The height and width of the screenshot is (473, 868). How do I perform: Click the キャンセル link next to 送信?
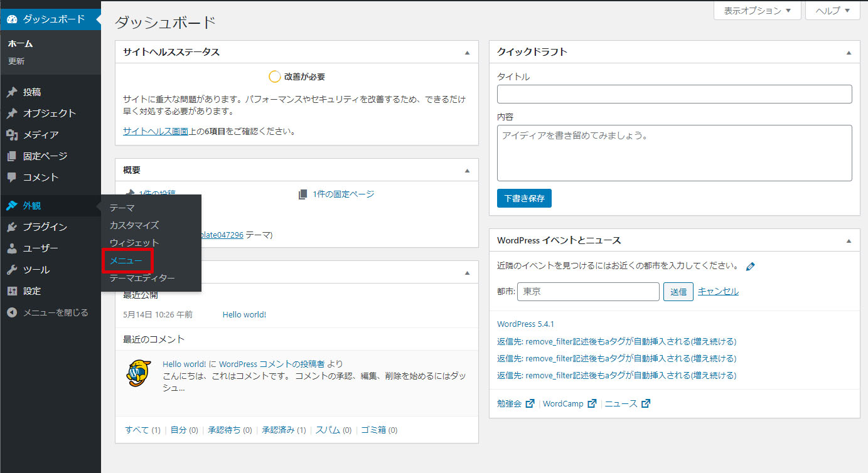pyautogui.click(x=718, y=292)
